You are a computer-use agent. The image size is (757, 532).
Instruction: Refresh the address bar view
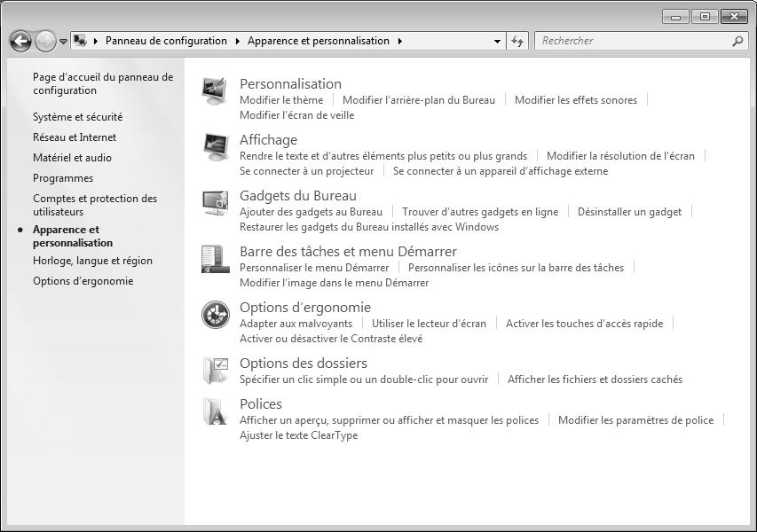coord(517,41)
